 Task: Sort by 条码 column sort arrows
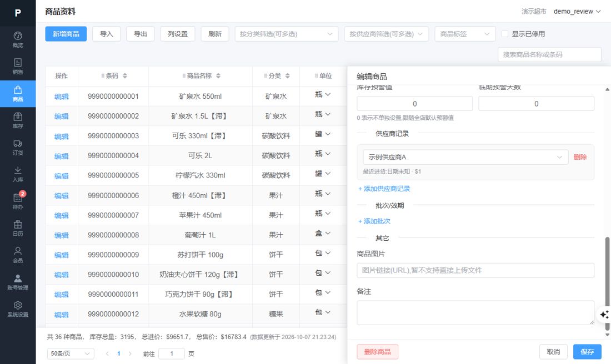(124, 76)
